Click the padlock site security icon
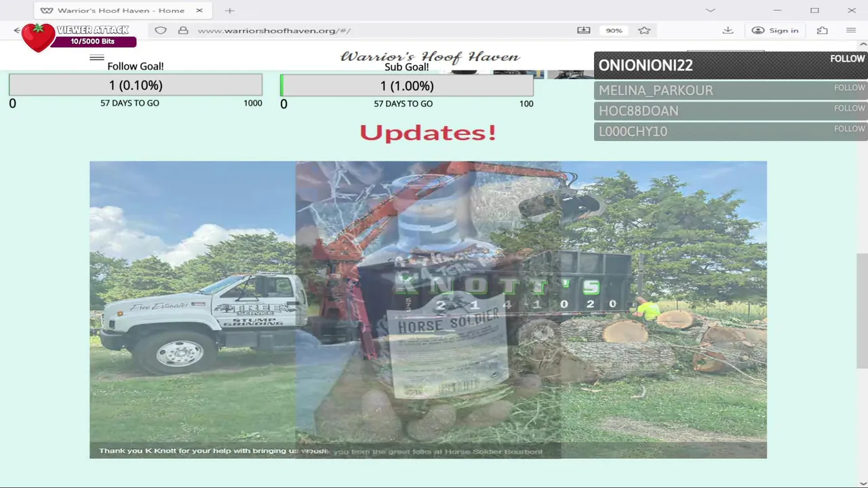The height and width of the screenshot is (488, 868). click(x=183, y=30)
